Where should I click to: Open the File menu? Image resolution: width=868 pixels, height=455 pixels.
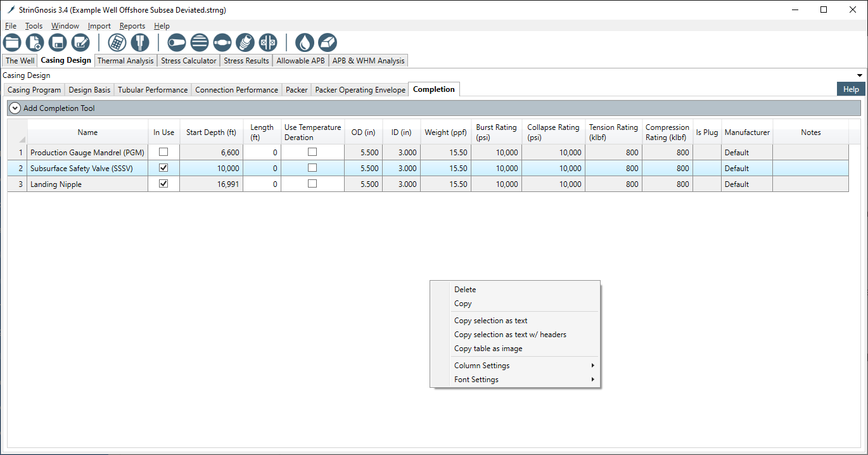[11, 26]
